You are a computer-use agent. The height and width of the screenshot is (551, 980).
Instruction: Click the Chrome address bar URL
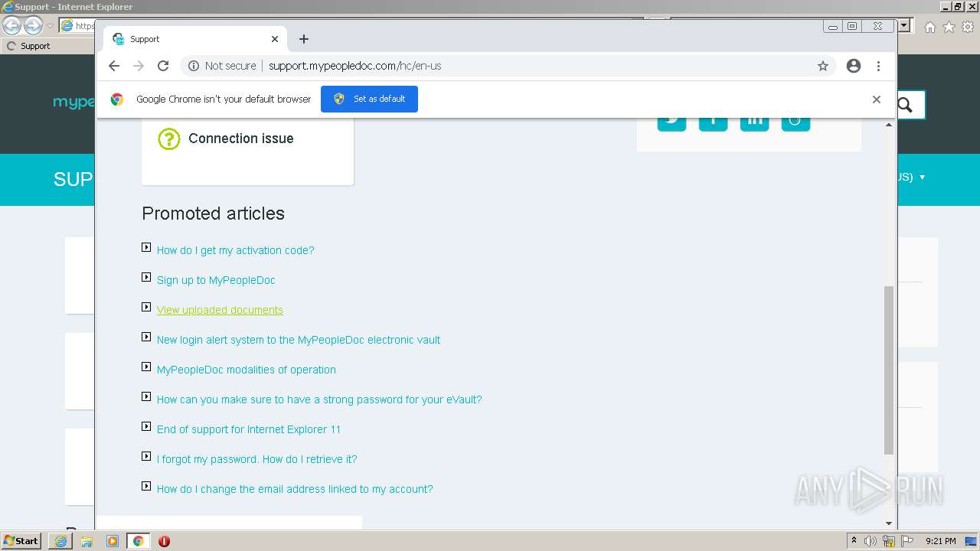tap(354, 66)
